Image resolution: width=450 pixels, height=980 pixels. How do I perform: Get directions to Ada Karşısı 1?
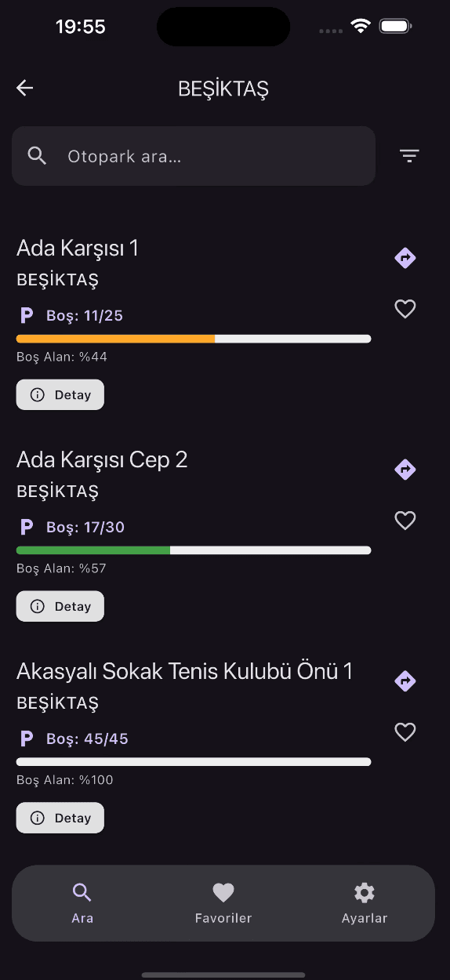point(405,258)
